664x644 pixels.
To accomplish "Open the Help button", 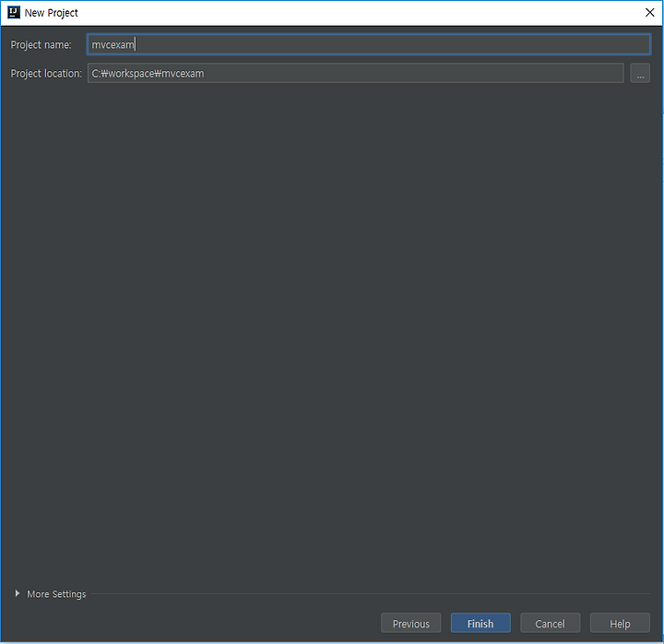I will 620,623.
